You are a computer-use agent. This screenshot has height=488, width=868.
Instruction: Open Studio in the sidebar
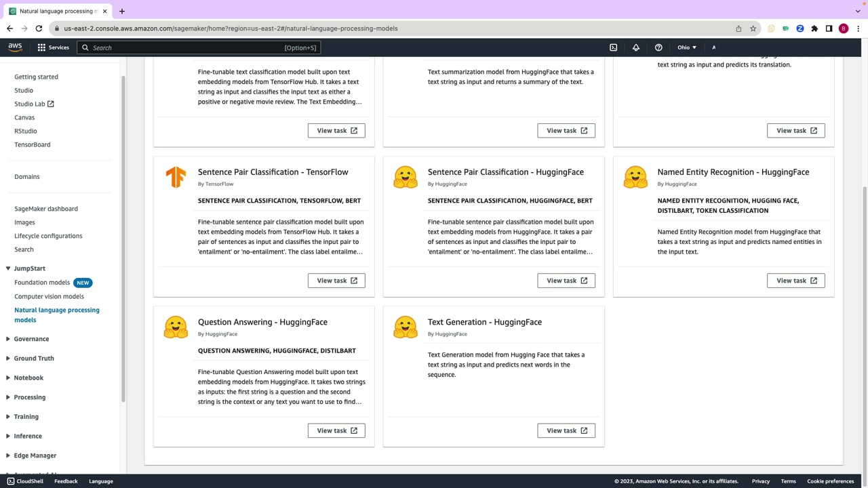click(x=24, y=90)
